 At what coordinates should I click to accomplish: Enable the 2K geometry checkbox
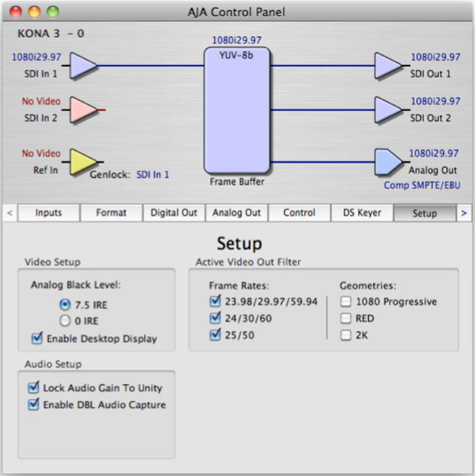(345, 335)
